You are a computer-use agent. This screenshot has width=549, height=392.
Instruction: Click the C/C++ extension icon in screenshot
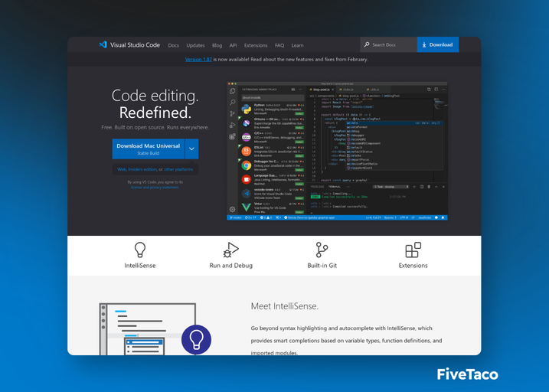tap(247, 137)
